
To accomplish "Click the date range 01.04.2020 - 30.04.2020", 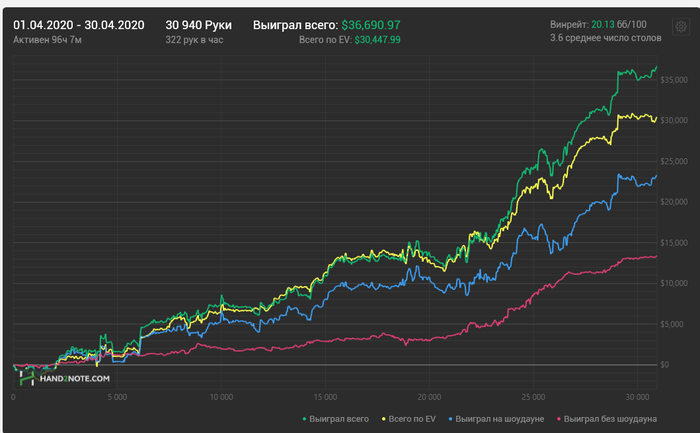I will 79,25.
